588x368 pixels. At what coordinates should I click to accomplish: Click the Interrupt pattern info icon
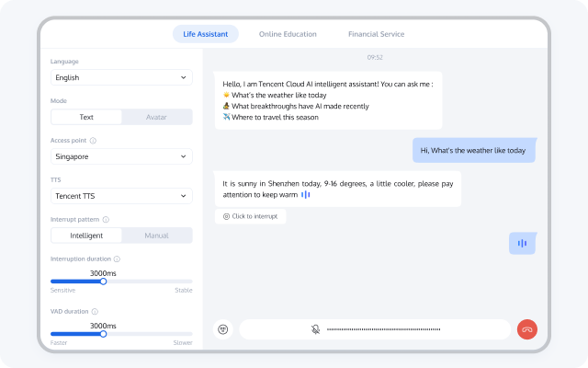coord(107,220)
